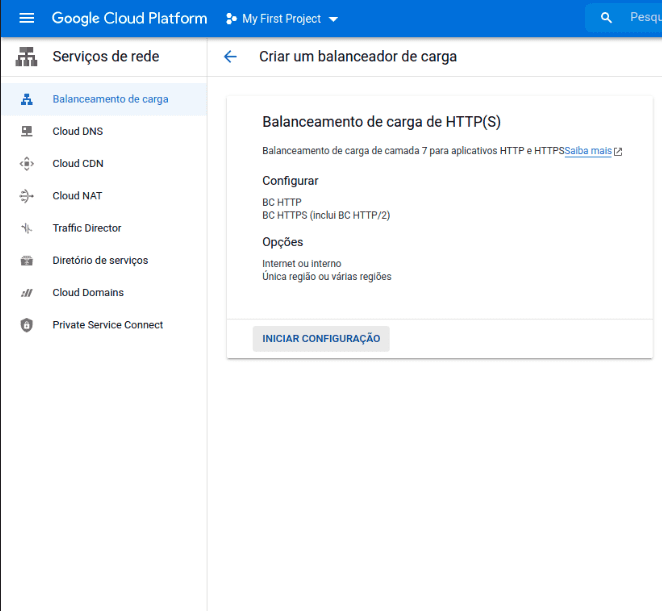Image resolution: width=662 pixels, height=611 pixels.
Task: Expand the My First Project dropdown
Action: pos(282,19)
